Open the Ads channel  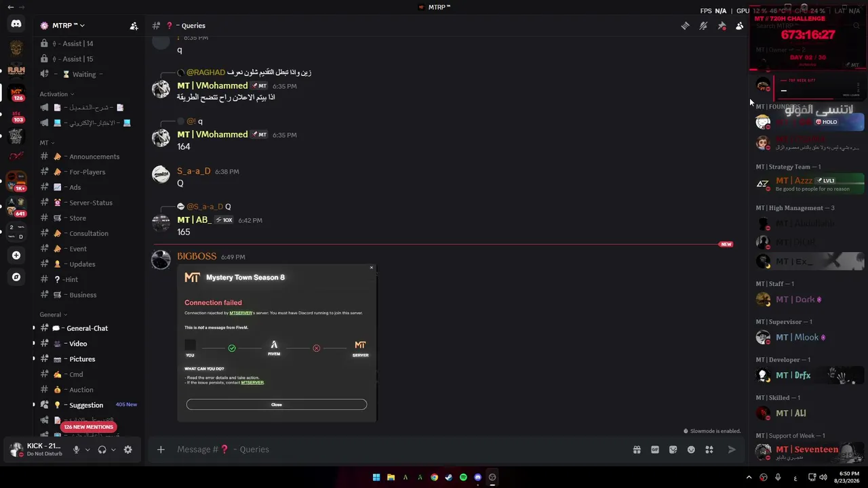88,187
